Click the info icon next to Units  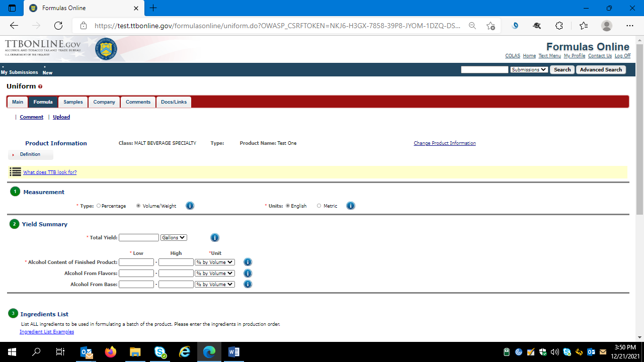pos(351,206)
